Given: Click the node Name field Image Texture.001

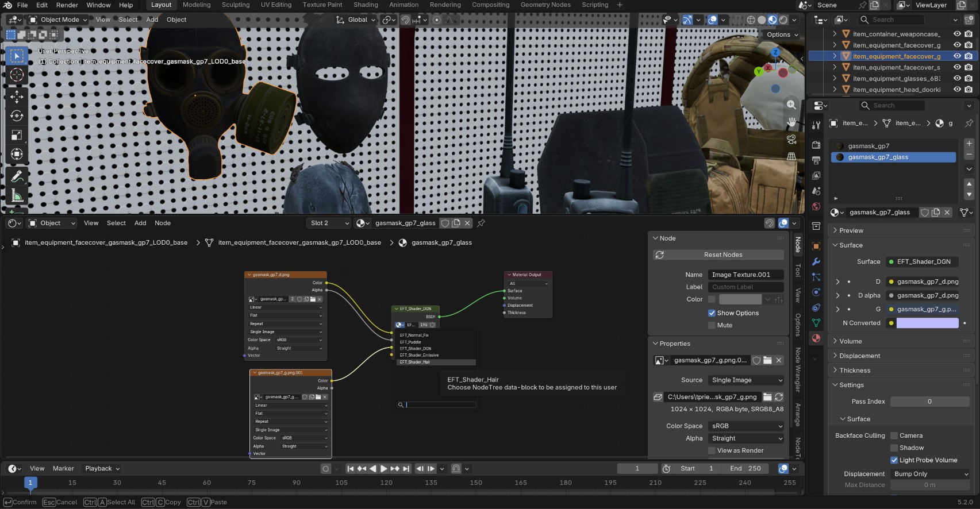Looking at the screenshot, I should pos(746,275).
